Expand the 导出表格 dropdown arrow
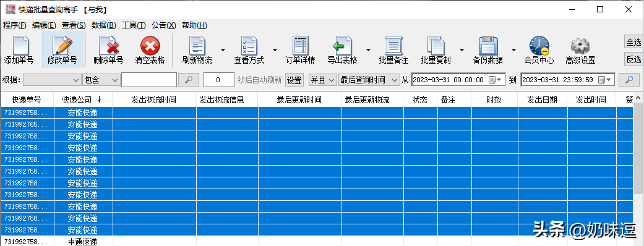This screenshot has width=644, height=246. click(368, 49)
